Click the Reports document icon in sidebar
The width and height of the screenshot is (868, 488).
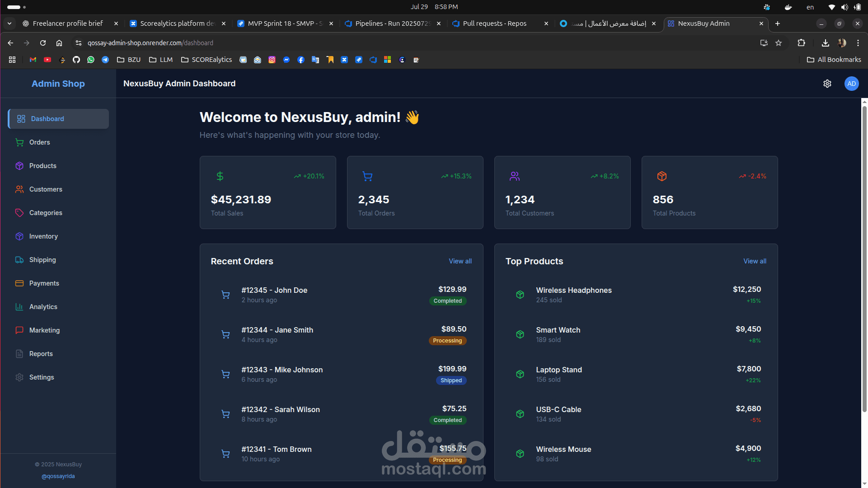pos(19,354)
